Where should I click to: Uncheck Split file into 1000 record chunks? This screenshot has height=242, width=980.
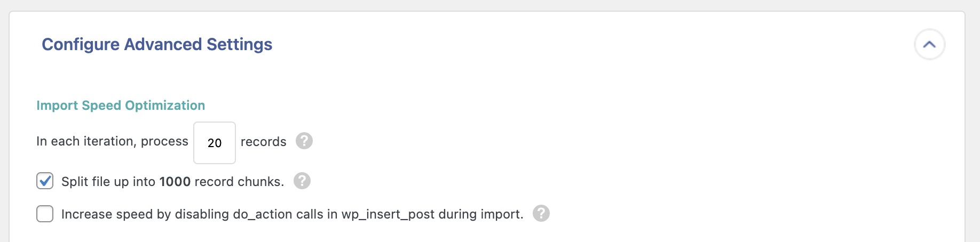(x=45, y=181)
